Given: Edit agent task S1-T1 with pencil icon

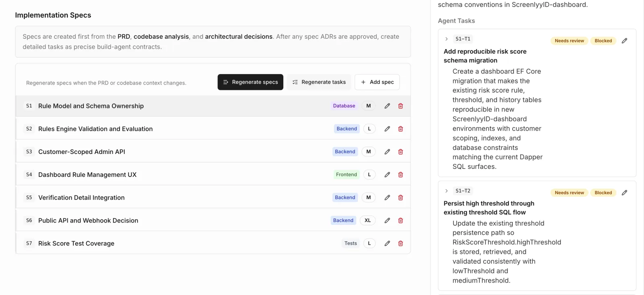Looking at the screenshot, I should point(624,41).
